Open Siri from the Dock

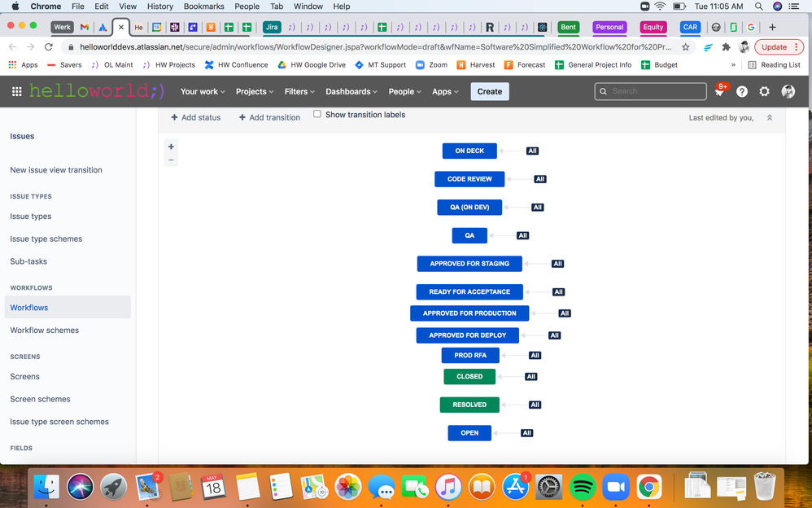[80, 487]
